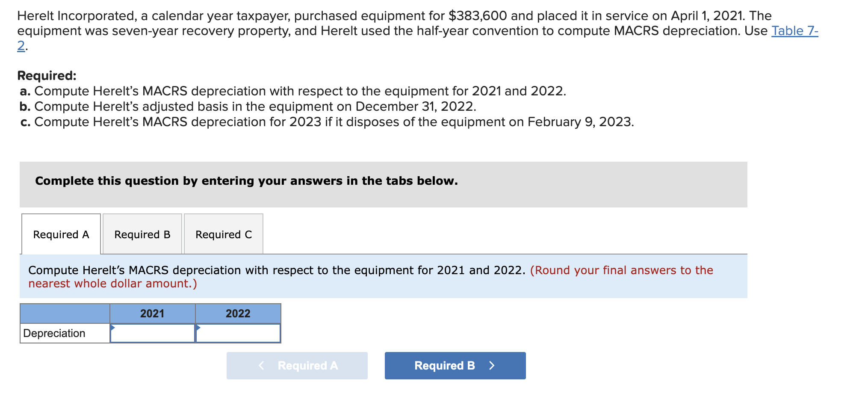Switch to the Required B tab
The height and width of the screenshot is (420, 868).
click(142, 234)
